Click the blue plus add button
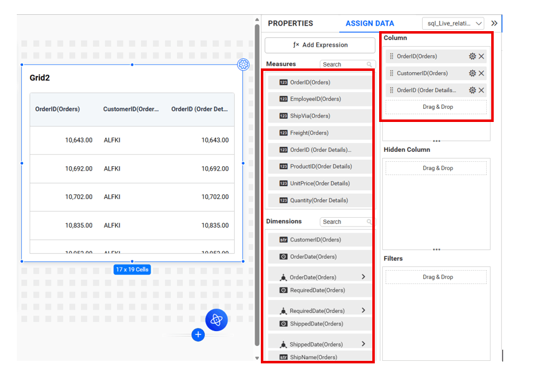Screen dimensions: 546x392 pos(198,335)
